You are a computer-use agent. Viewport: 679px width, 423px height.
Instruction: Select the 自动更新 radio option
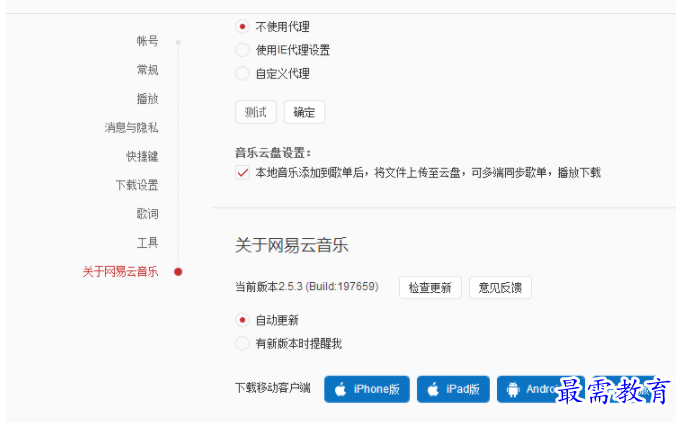coord(242,320)
